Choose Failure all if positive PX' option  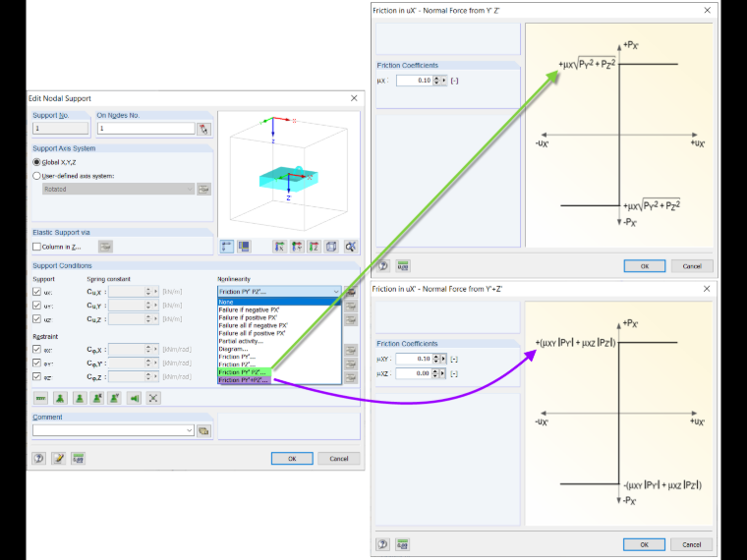tap(279, 333)
